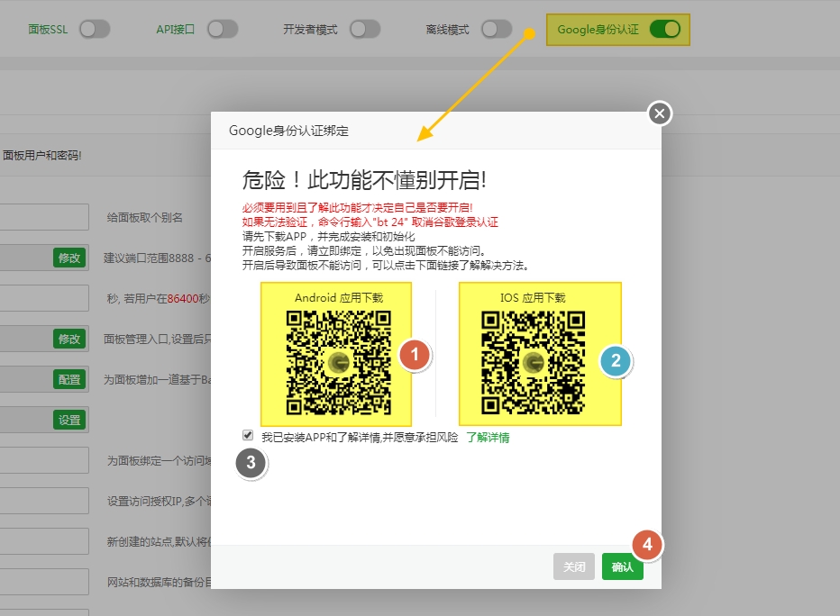
Task: Click the 开启服务后，请立即绑定 instruction line
Action: coord(364,251)
